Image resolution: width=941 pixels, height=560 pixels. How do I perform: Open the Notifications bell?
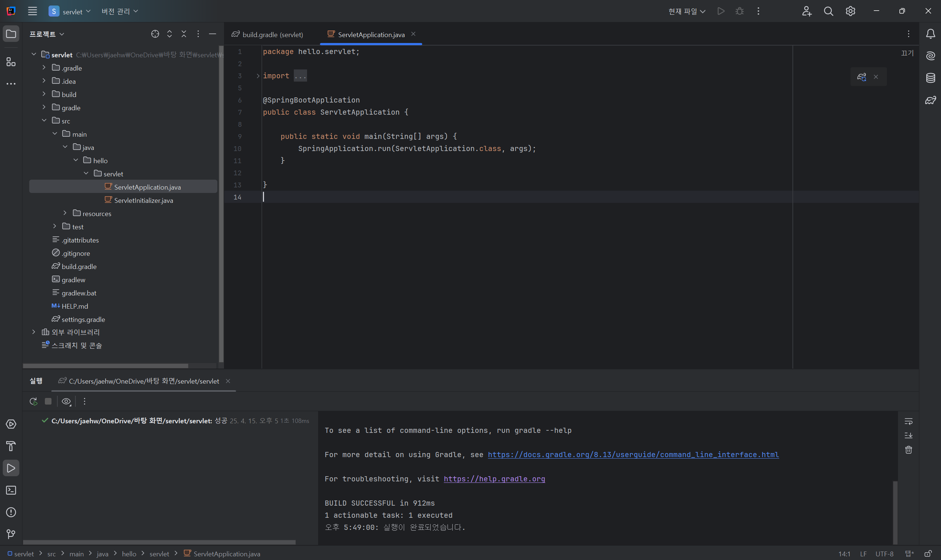pos(930,34)
